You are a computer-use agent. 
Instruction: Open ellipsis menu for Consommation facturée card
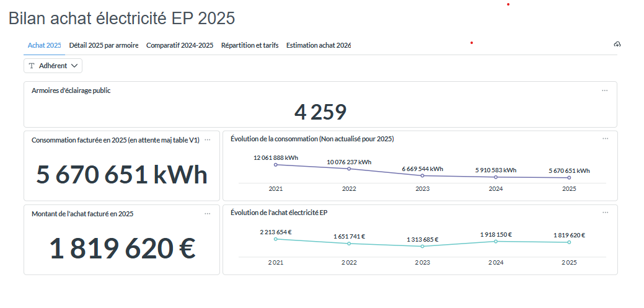(x=207, y=139)
